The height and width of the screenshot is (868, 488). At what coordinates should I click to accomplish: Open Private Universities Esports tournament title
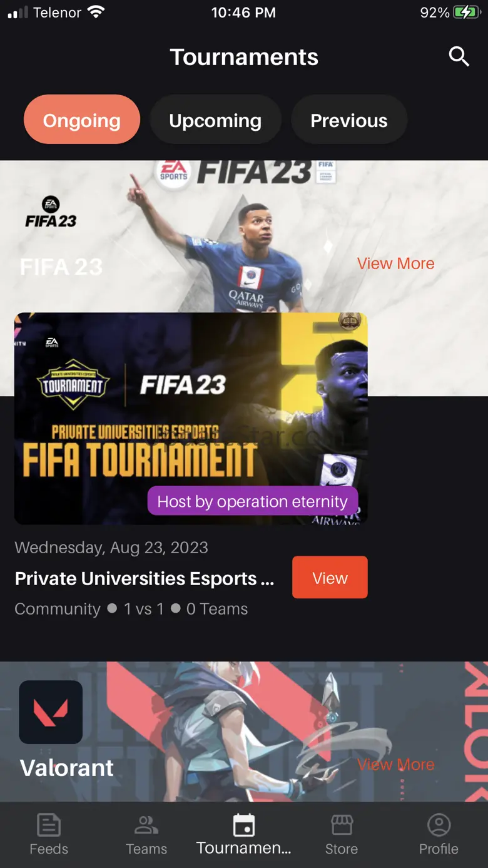tap(145, 578)
